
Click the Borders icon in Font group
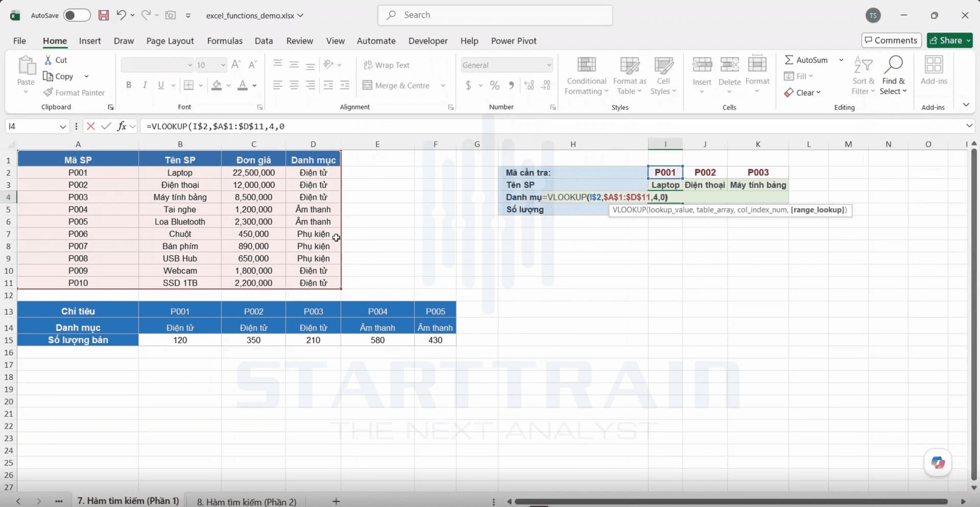tap(189, 85)
